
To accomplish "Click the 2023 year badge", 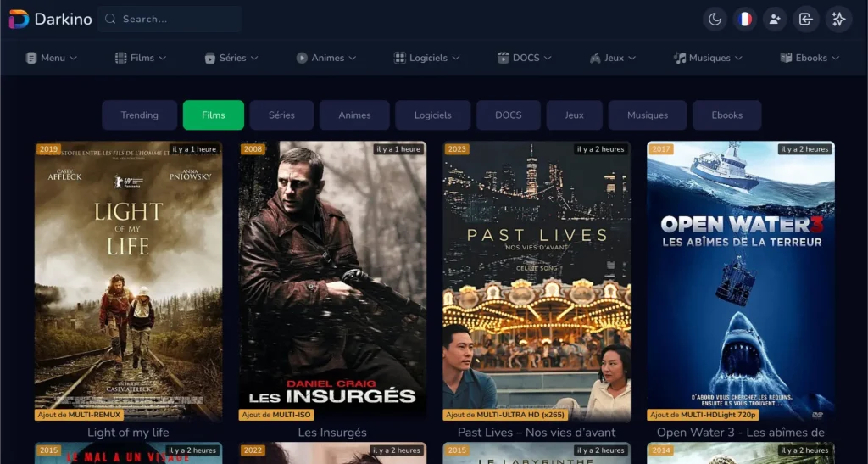I will 457,149.
